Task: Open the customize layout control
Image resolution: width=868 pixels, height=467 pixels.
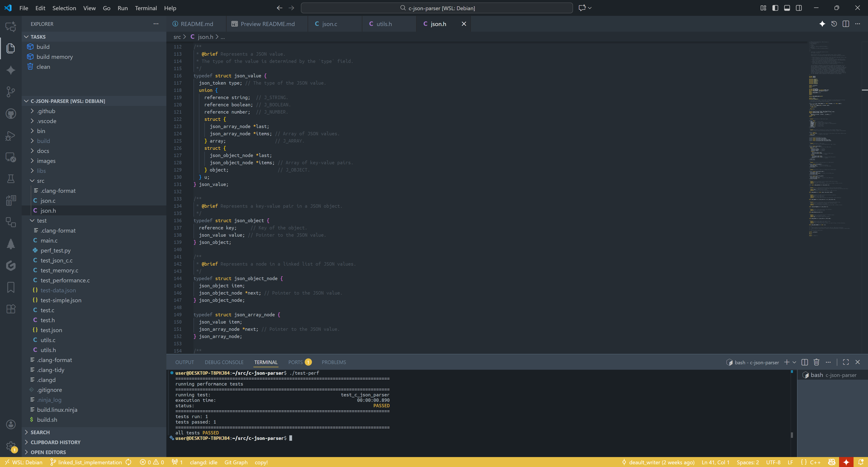Action: [763, 8]
